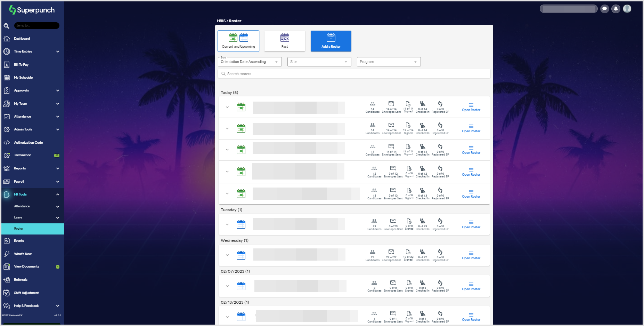Click inside the Search rosters field
644x326 pixels.
click(x=354, y=73)
